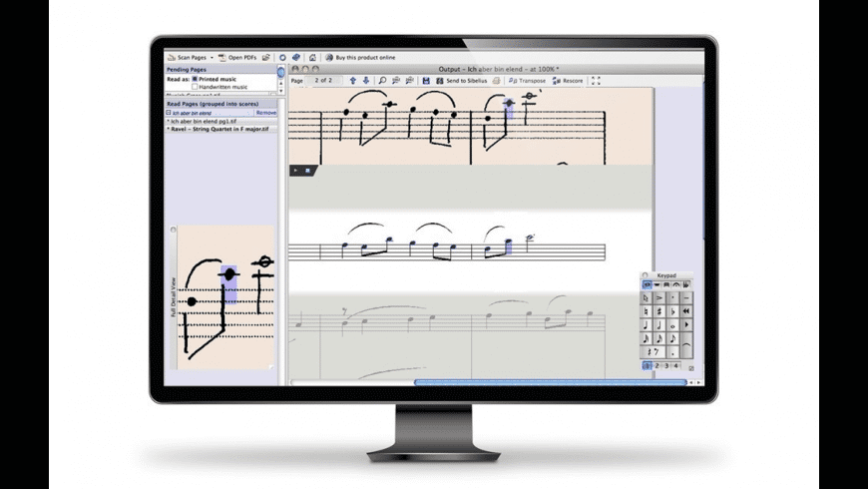Select the second Keypad layout tab
868x489 pixels.
pyautogui.click(x=656, y=284)
